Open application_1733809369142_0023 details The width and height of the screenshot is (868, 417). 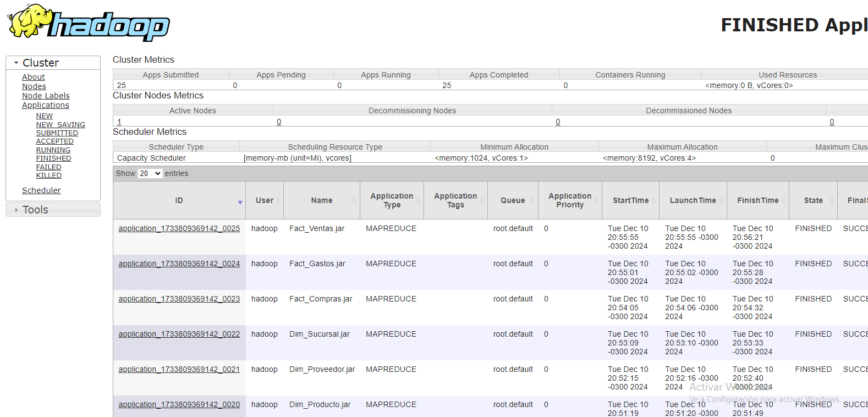(179, 299)
